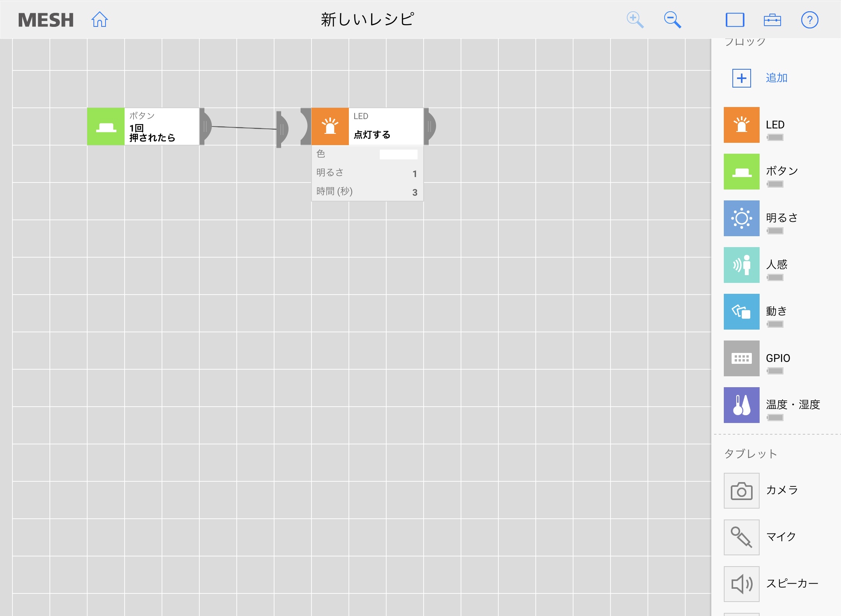Select the GPIO block
Viewport: 841px width, 616px height.
coord(741,358)
